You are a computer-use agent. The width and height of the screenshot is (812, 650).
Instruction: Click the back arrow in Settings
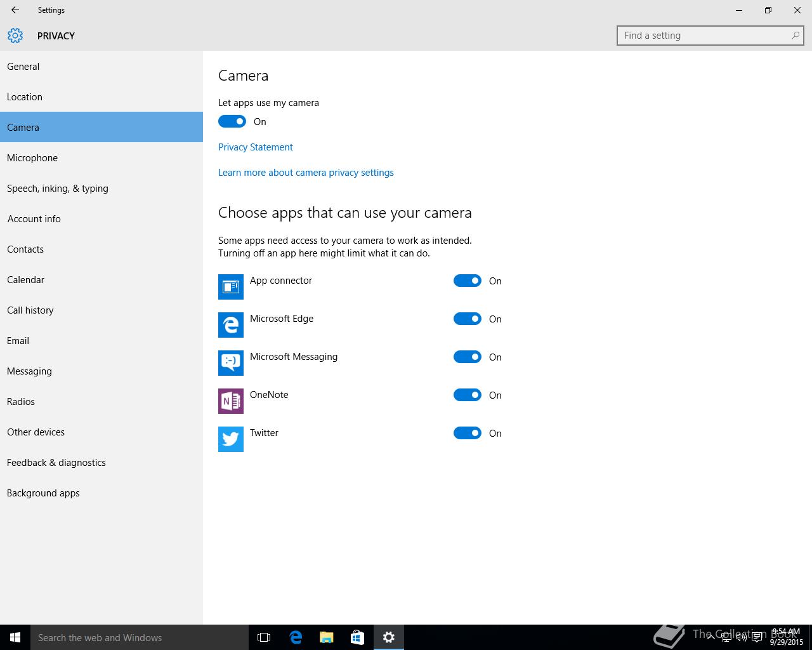[15, 10]
